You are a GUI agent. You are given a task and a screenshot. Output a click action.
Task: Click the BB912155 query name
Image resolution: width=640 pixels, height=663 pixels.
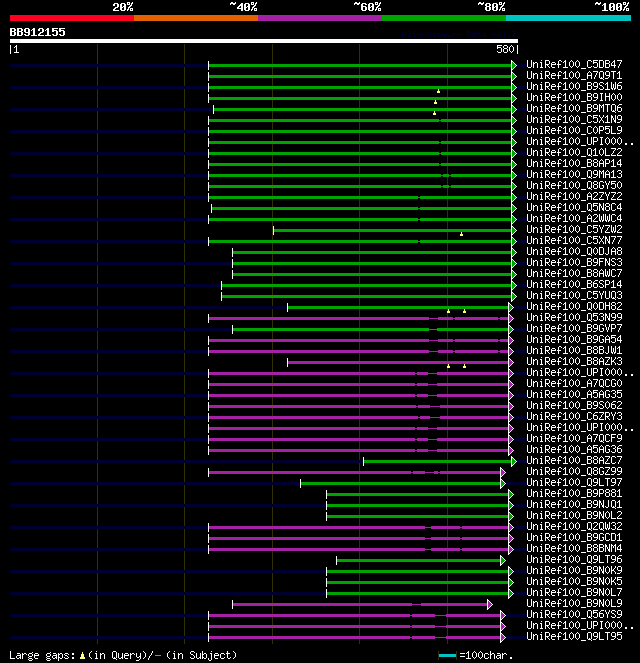coord(37,32)
